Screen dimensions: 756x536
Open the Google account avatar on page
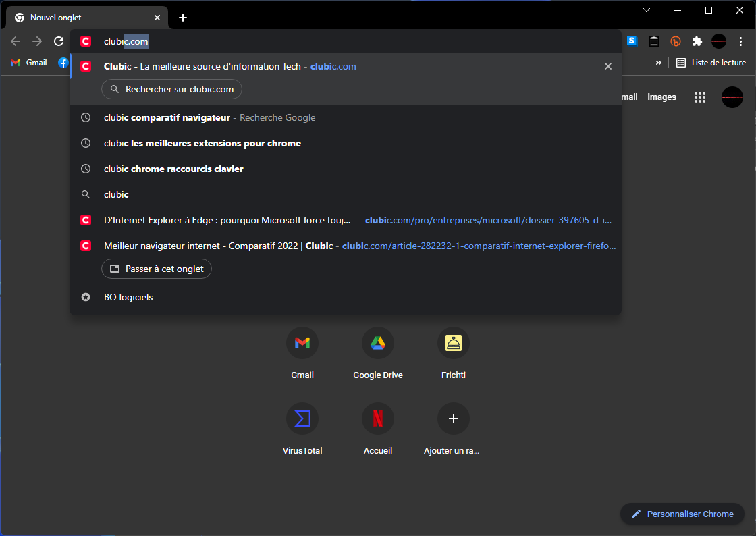[732, 97]
